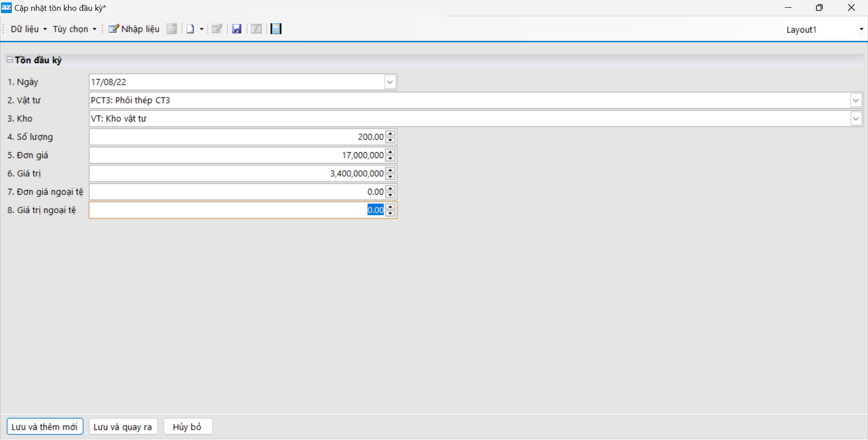Open the Ngày date picker dropdown
The width and height of the screenshot is (868, 440).
[x=390, y=82]
